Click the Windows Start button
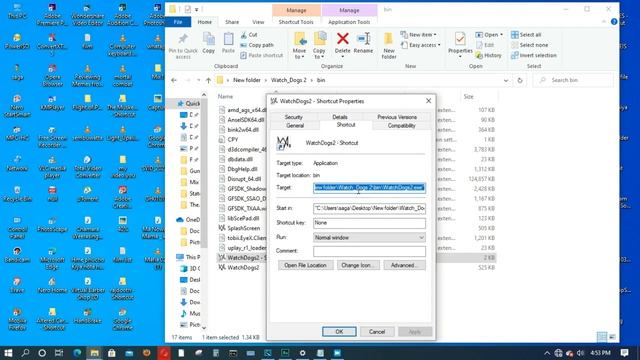 [8, 353]
